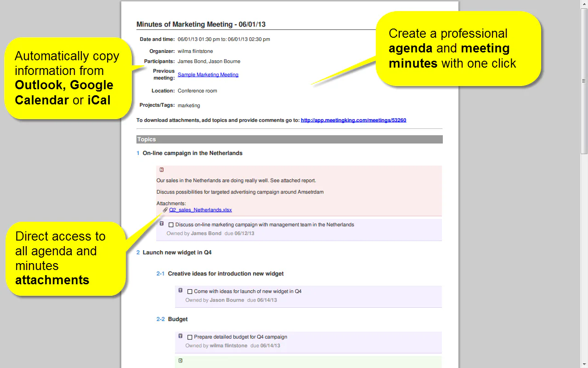Click the decision icon in the green box
The height and width of the screenshot is (368, 588).
[181, 361]
